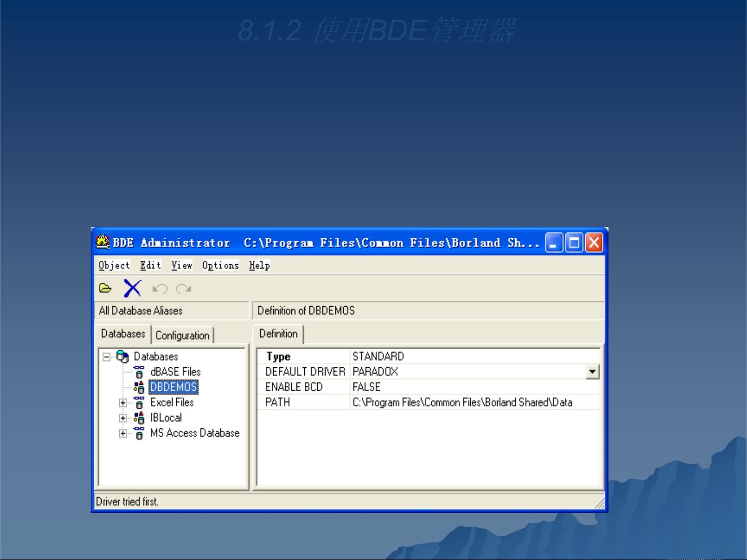Select the DBDEMOS alias icon

click(139, 387)
